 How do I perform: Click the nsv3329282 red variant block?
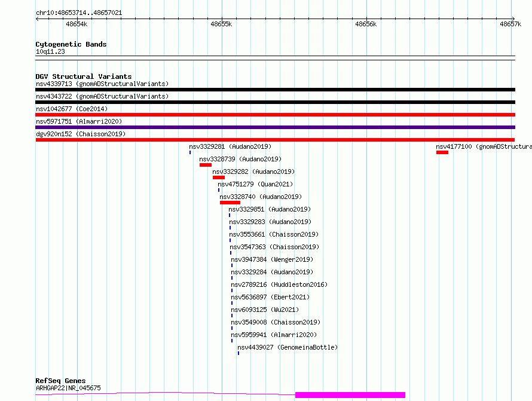[x=219, y=177]
